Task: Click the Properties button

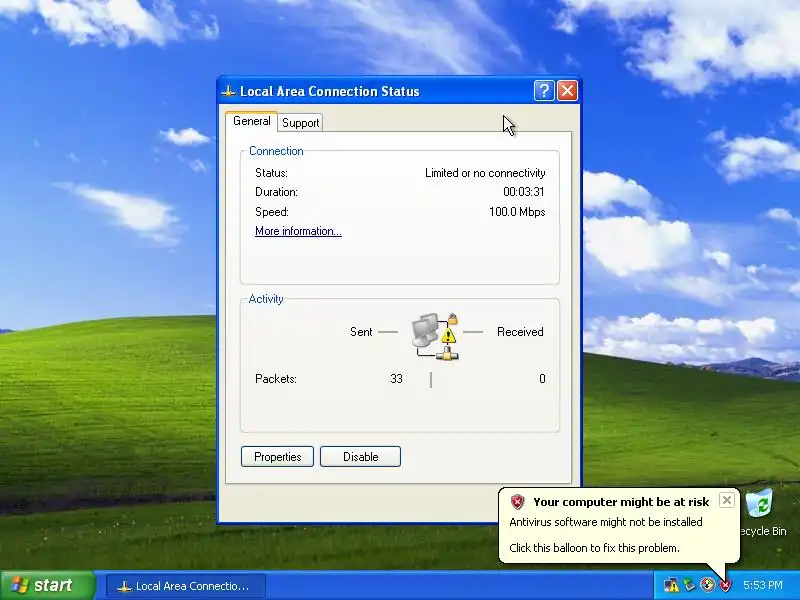Action: click(x=278, y=457)
